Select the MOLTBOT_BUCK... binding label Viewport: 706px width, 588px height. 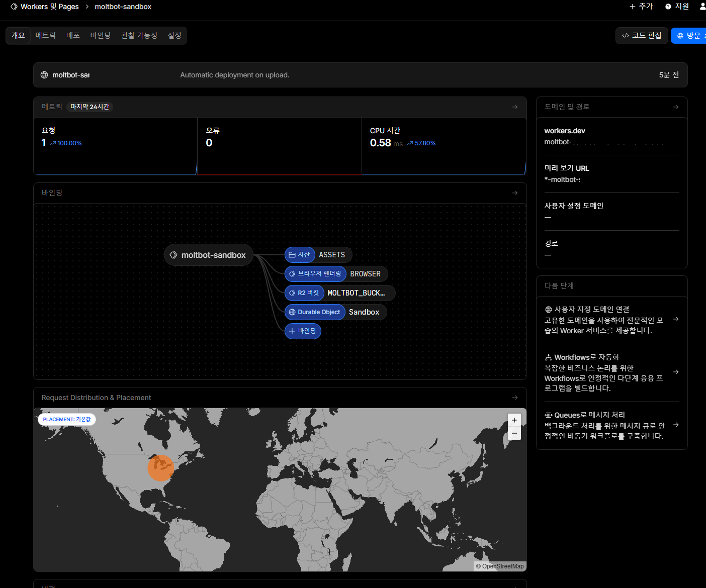click(x=356, y=293)
